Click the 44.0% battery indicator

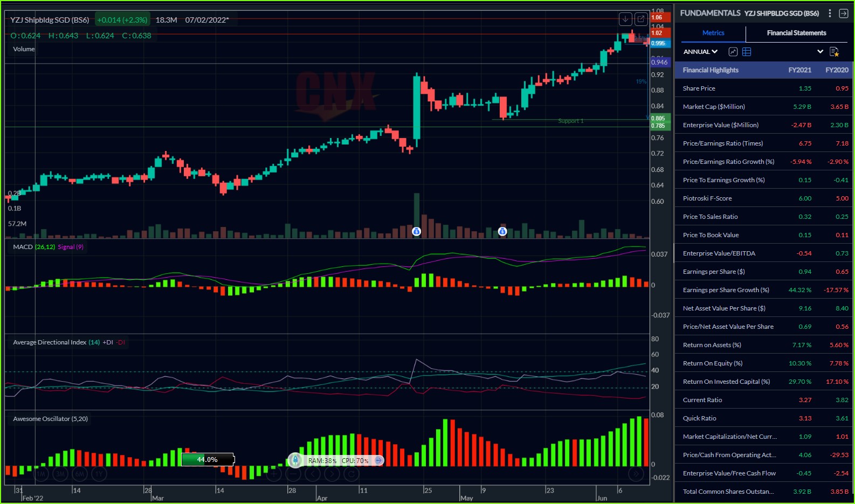208,460
